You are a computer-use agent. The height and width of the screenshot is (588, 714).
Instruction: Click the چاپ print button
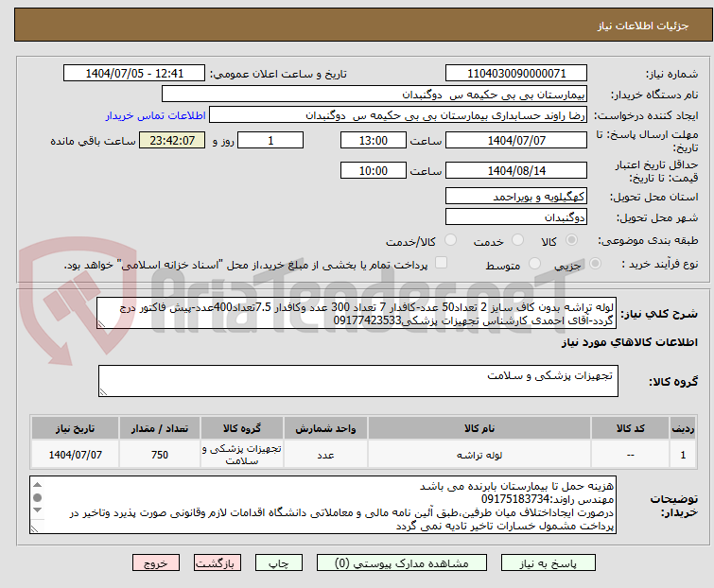pos(278,563)
